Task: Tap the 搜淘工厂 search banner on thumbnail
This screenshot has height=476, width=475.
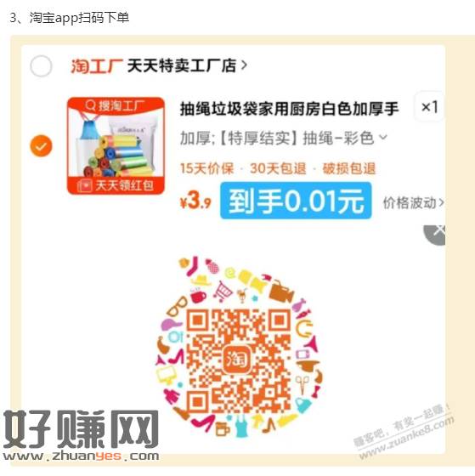Action: point(116,105)
